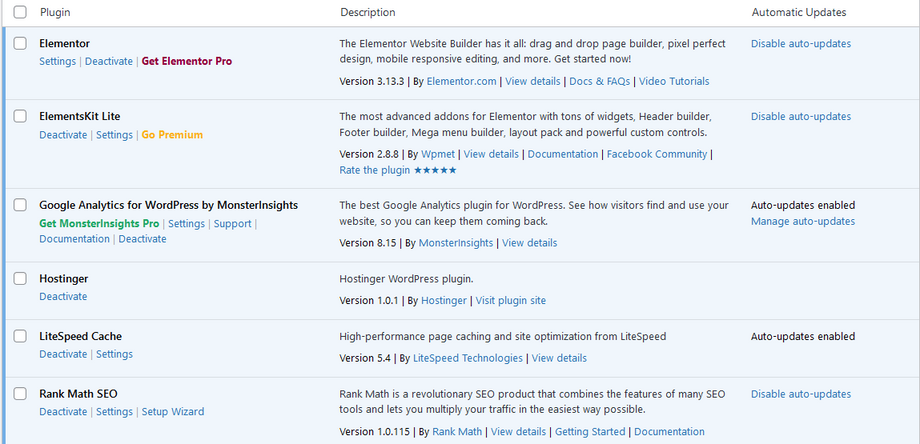Open Rank Math Documentation link
Viewport: 920px width, 444px height.
click(x=669, y=432)
